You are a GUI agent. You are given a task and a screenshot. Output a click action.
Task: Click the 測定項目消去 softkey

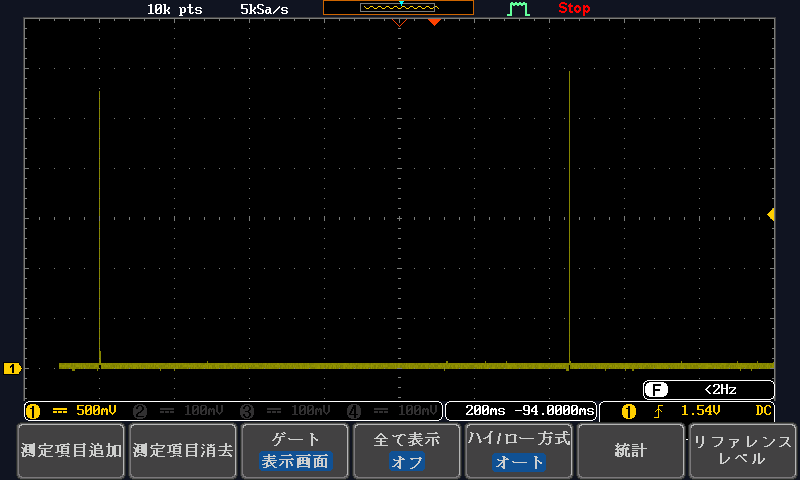point(183,451)
